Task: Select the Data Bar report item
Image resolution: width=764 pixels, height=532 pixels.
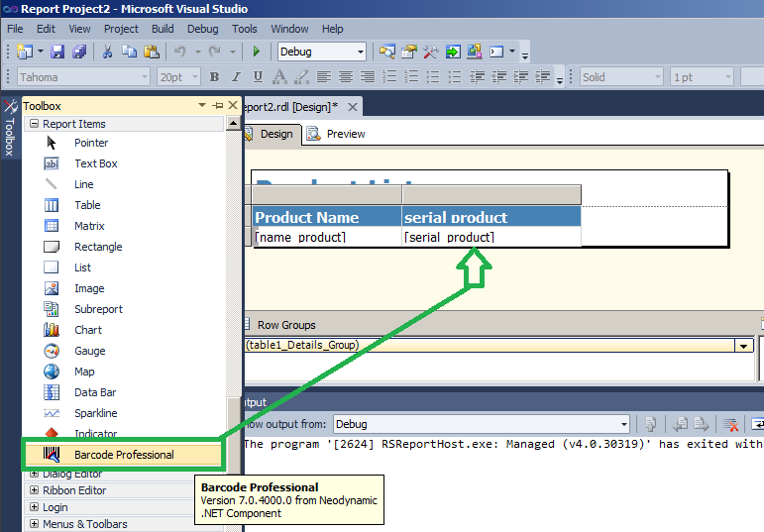Action: click(x=95, y=392)
